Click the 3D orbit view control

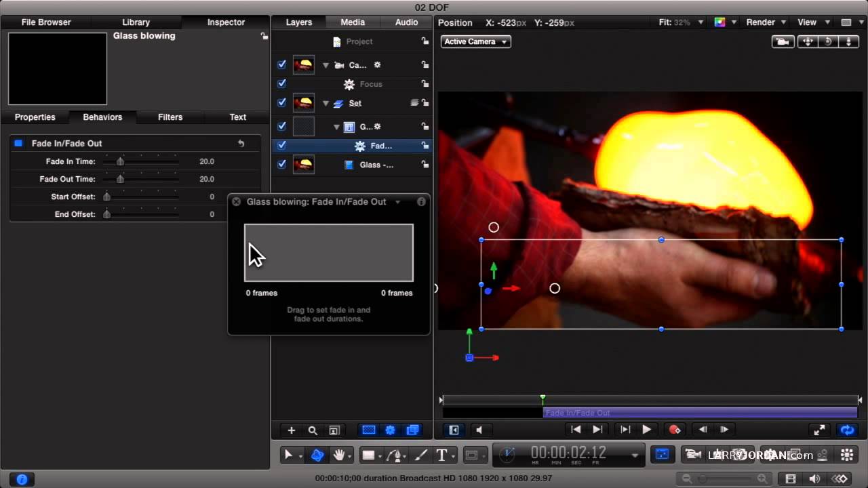point(828,42)
